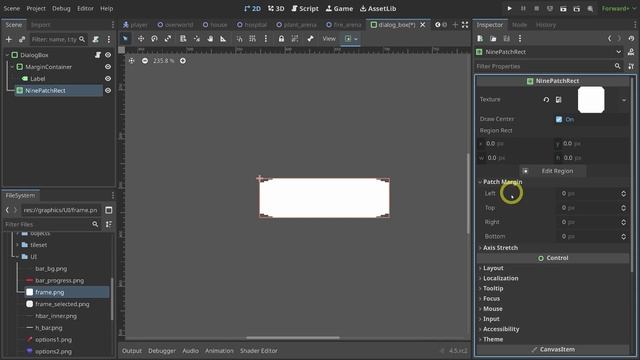Toggle visibility of NinePatchRect node

pyautogui.click(x=108, y=90)
